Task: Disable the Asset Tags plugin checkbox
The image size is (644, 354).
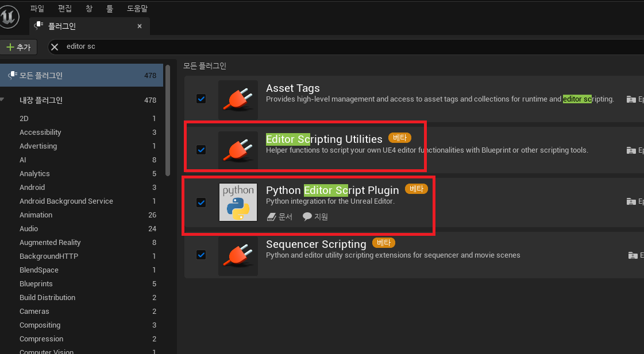Action: (x=201, y=99)
